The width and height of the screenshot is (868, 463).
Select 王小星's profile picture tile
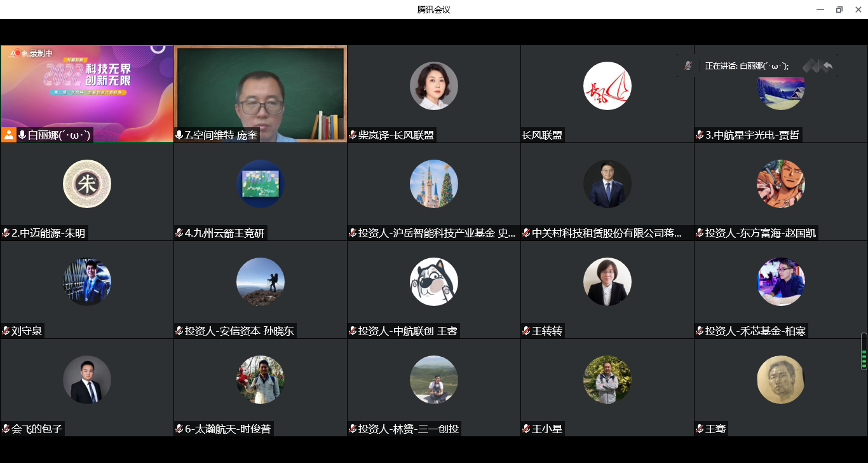[x=607, y=380]
